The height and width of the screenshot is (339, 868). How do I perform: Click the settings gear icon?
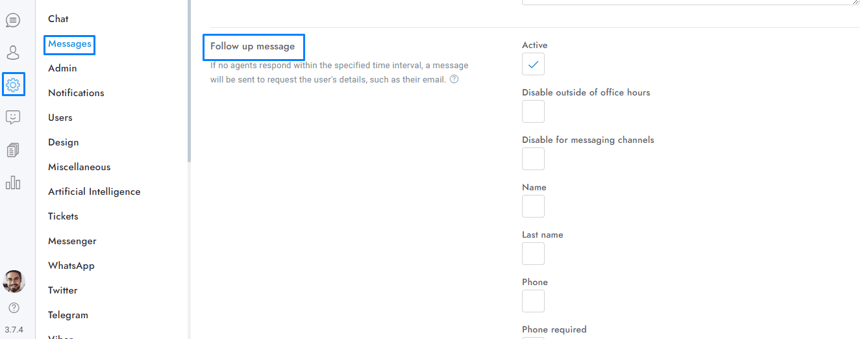coord(13,84)
